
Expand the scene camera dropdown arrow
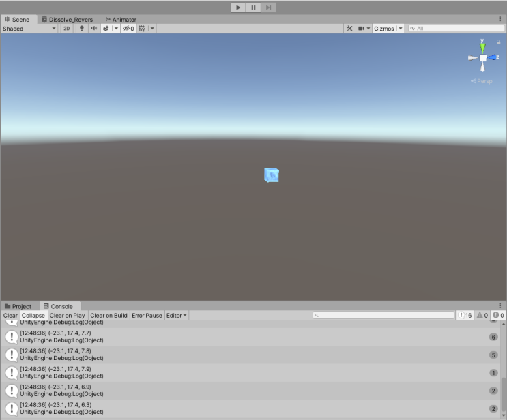click(368, 29)
